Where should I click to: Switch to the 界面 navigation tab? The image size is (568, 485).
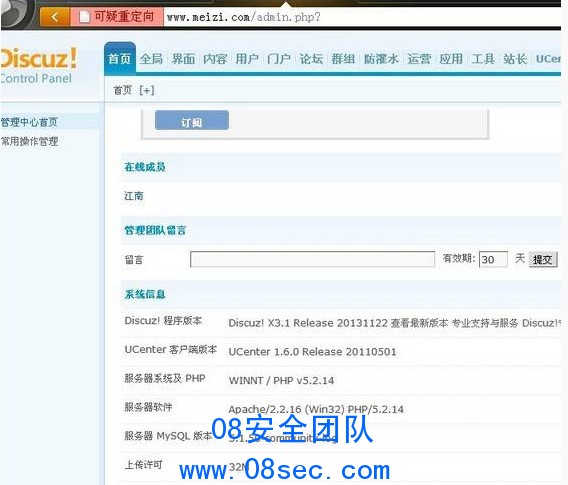183,59
